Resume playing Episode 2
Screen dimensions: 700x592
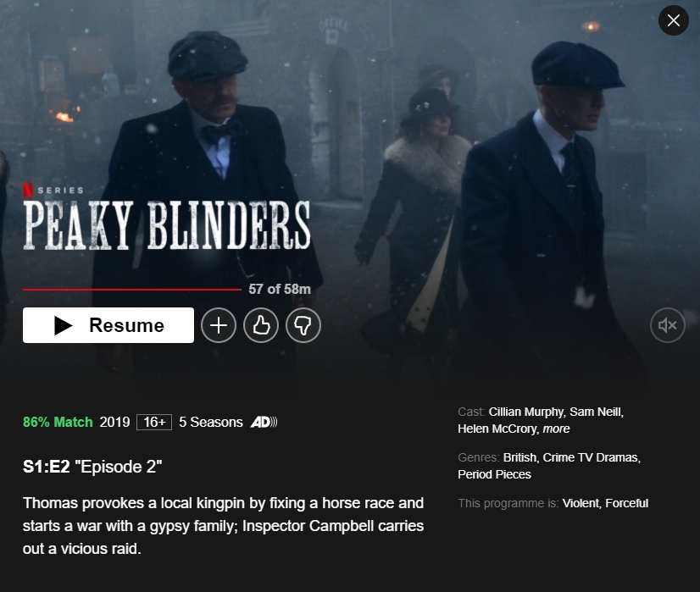[108, 325]
